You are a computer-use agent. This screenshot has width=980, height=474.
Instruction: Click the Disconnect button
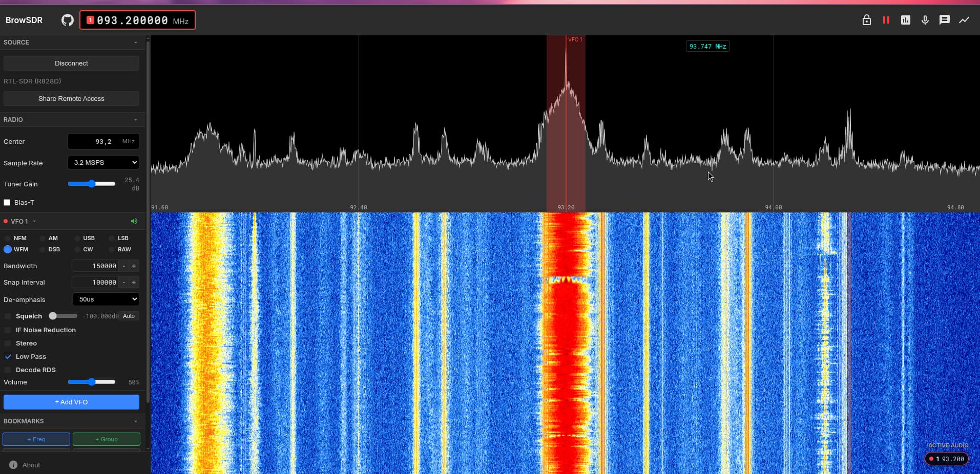[71, 63]
